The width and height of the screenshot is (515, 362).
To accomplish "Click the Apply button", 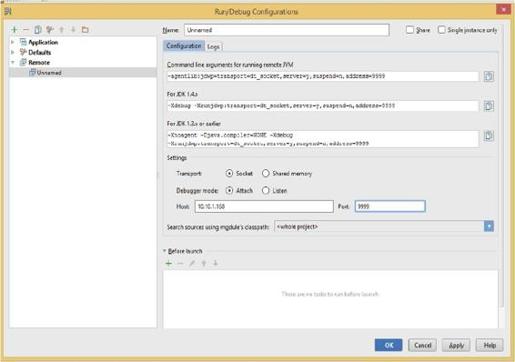I will point(456,345).
